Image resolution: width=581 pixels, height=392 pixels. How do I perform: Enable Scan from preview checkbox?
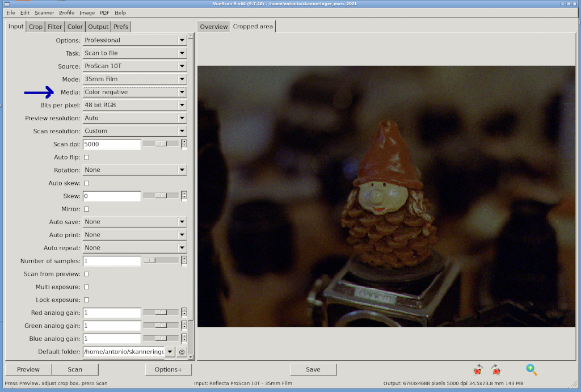[x=86, y=274]
